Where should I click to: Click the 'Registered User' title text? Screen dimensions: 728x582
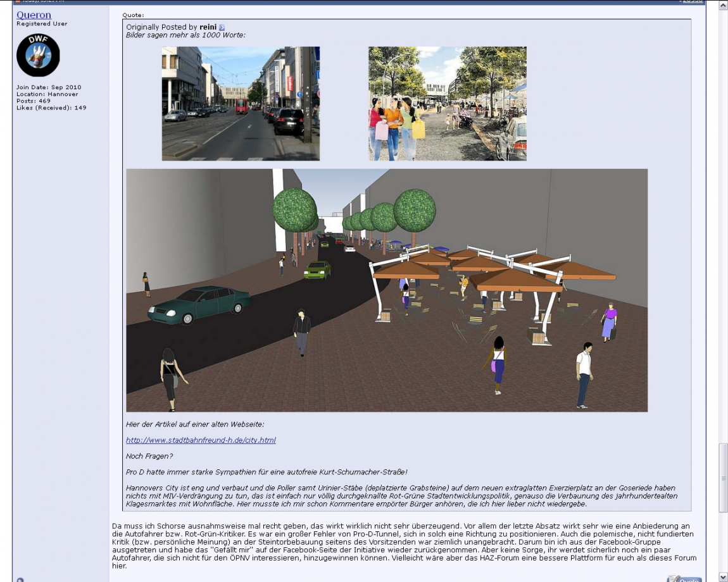pyautogui.click(x=42, y=23)
